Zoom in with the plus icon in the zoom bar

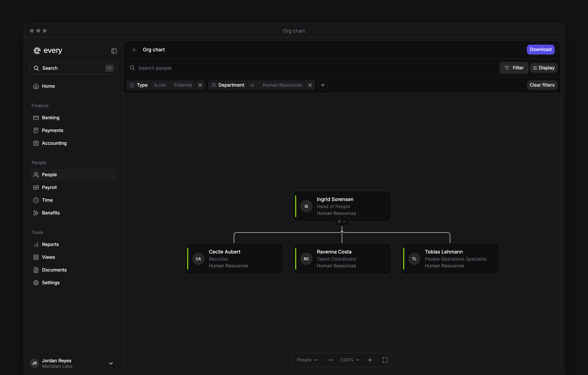pos(370,360)
